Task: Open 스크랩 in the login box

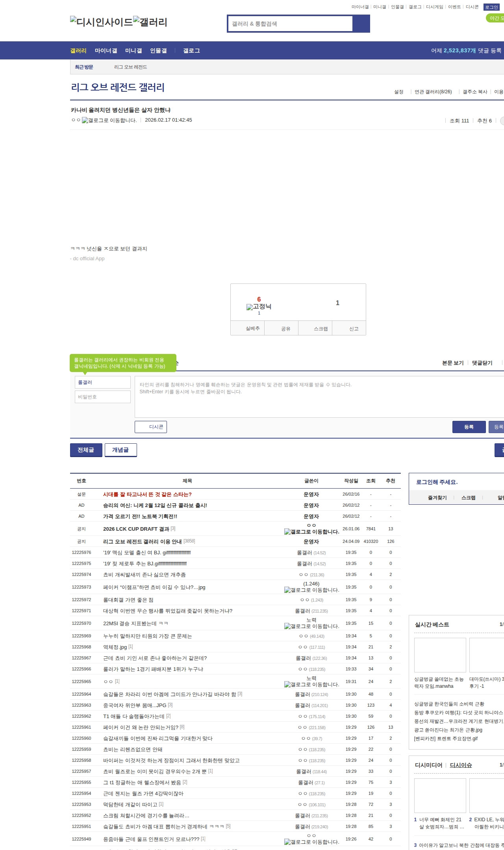Action: pos(469,498)
